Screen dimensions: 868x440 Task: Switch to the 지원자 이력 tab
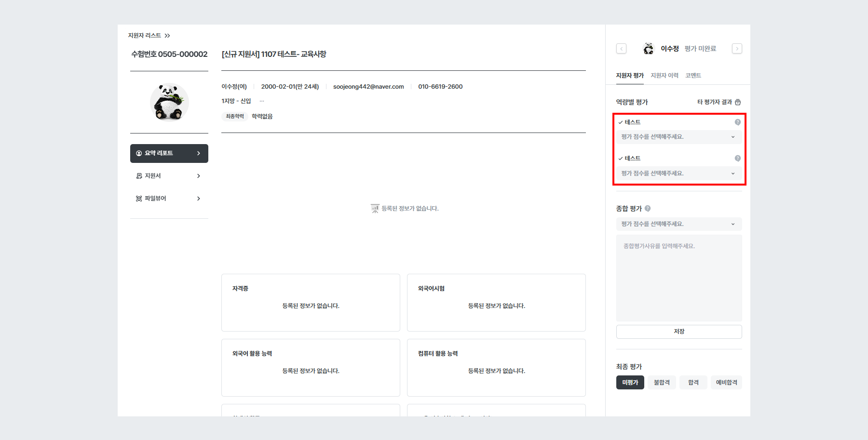point(665,75)
